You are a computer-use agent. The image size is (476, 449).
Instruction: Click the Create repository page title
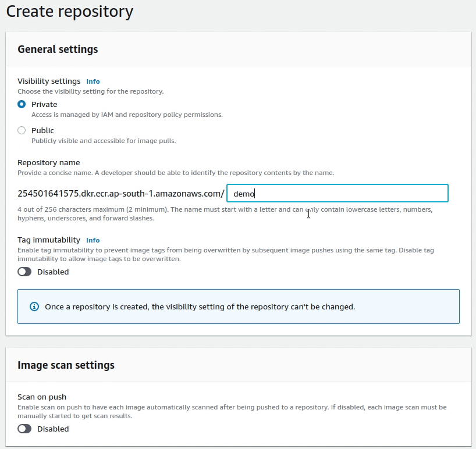[69, 11]
